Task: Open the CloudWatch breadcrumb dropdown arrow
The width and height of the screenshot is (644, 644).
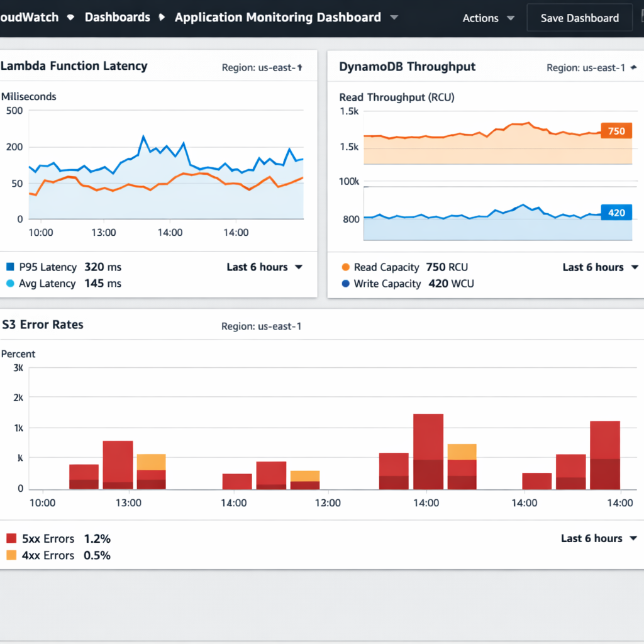Action: coord(70,17)
